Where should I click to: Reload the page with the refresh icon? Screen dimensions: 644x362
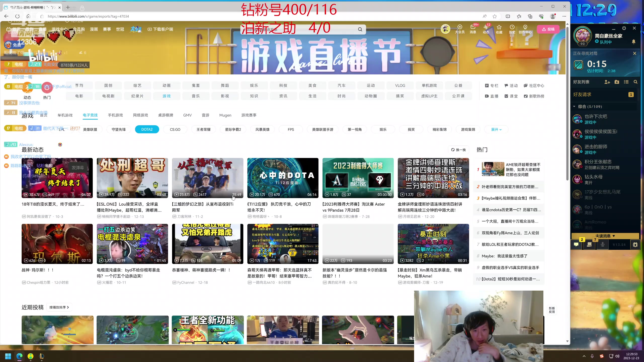click(x=17, y=16)
